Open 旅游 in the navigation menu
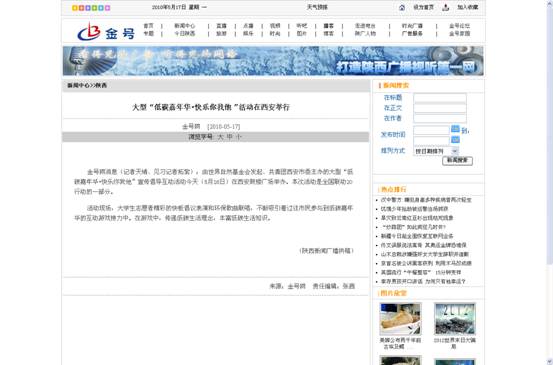The width and height of the screenshot is (553, 365). [x=221, y=34]
